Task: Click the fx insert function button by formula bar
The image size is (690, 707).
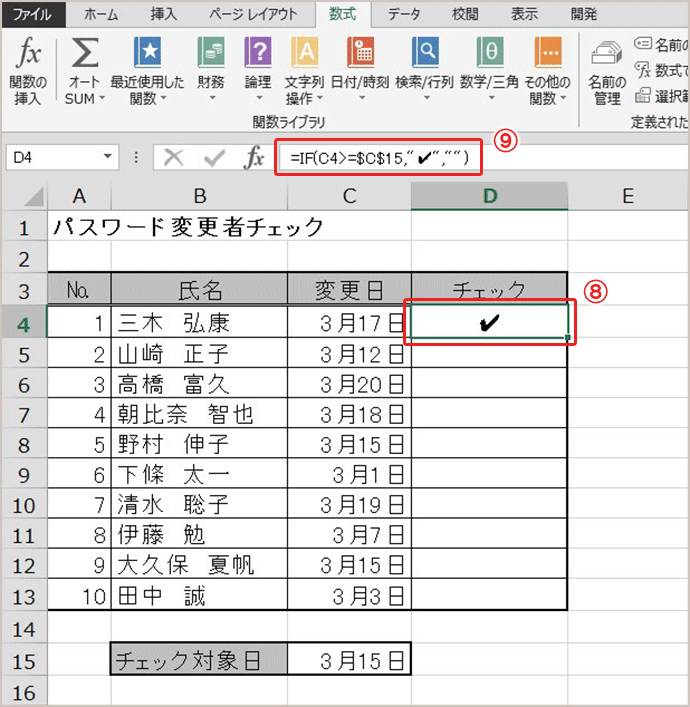Action: [x=254, y=157]
